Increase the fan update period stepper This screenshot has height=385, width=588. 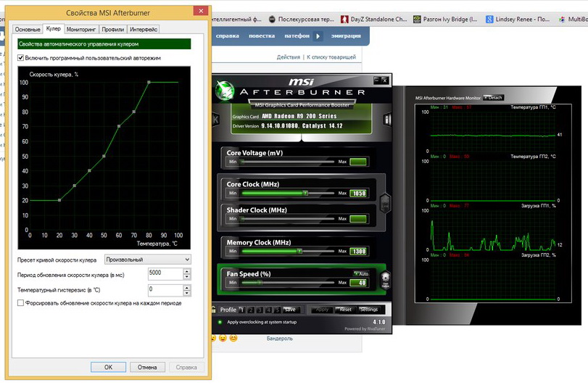click(x=187, y=271)
